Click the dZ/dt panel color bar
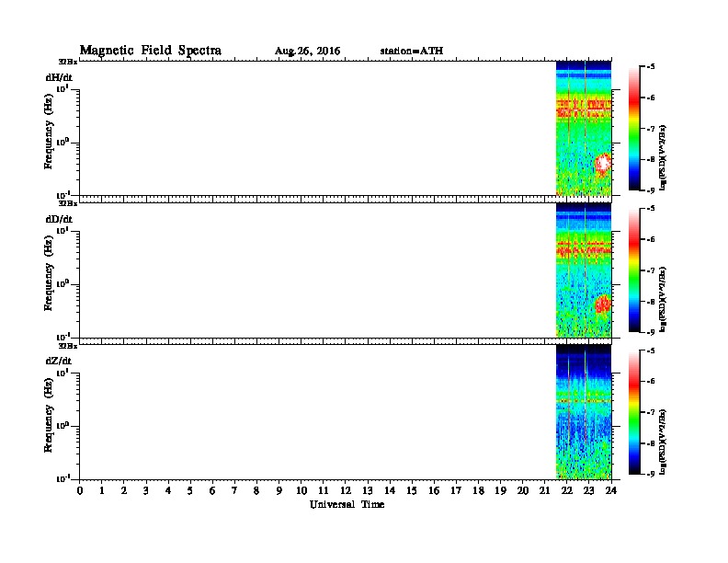 (x=634, y=412)
